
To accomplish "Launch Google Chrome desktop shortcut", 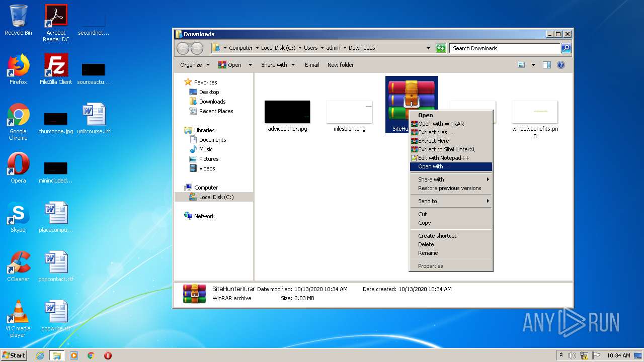I will 18,122.
